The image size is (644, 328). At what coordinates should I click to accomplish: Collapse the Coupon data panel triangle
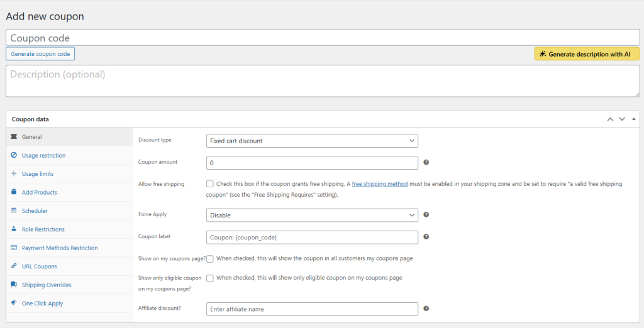click(x=634, y=119)
